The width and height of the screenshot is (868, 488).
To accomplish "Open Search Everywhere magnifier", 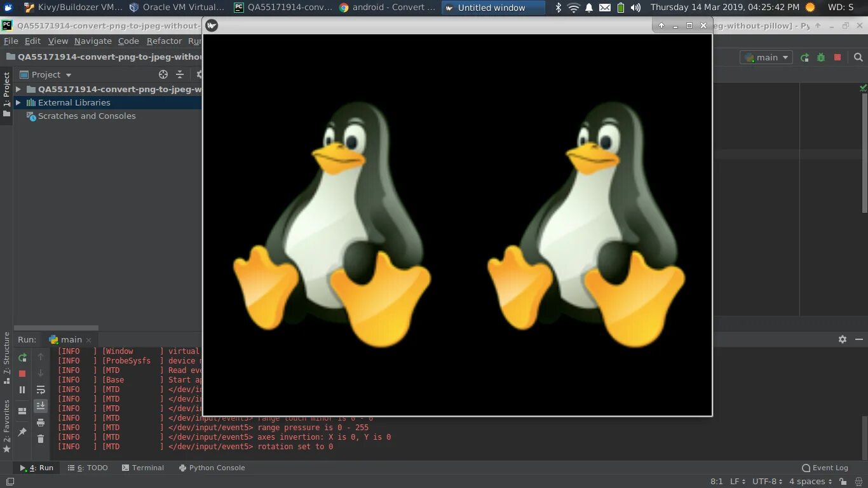I will coord(858,57).
